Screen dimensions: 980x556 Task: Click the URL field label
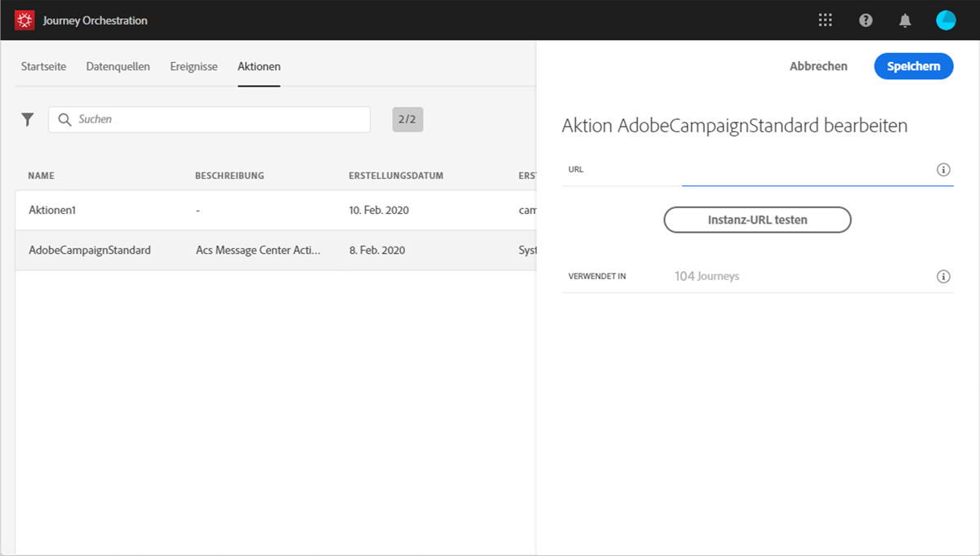(x=576, y=170)
